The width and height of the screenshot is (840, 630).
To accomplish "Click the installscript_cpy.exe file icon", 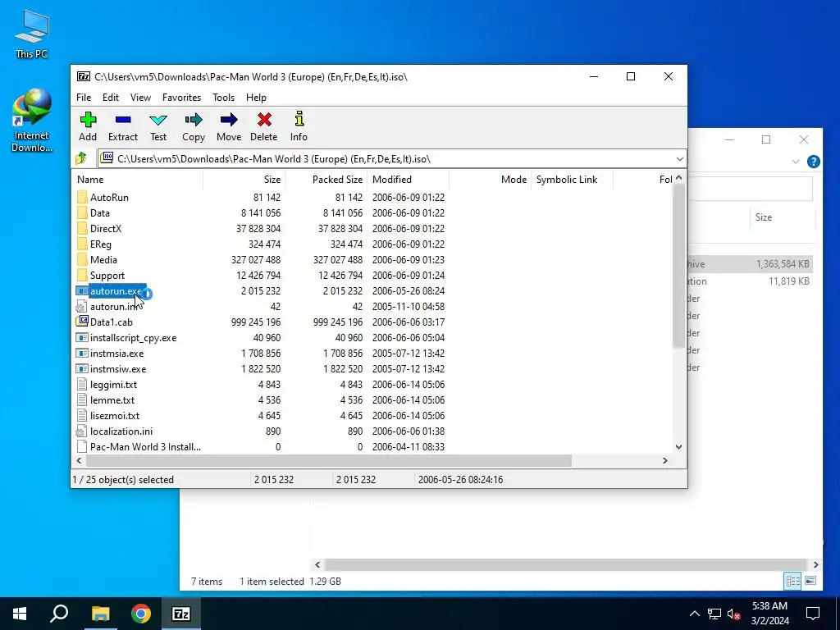I will (82, 337).
